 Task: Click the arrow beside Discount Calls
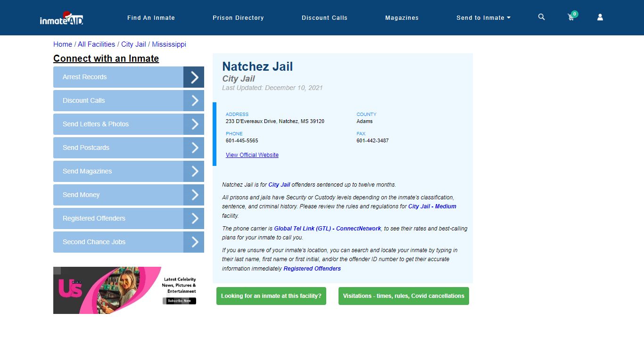pyautogui.click(x=194, y=100)
